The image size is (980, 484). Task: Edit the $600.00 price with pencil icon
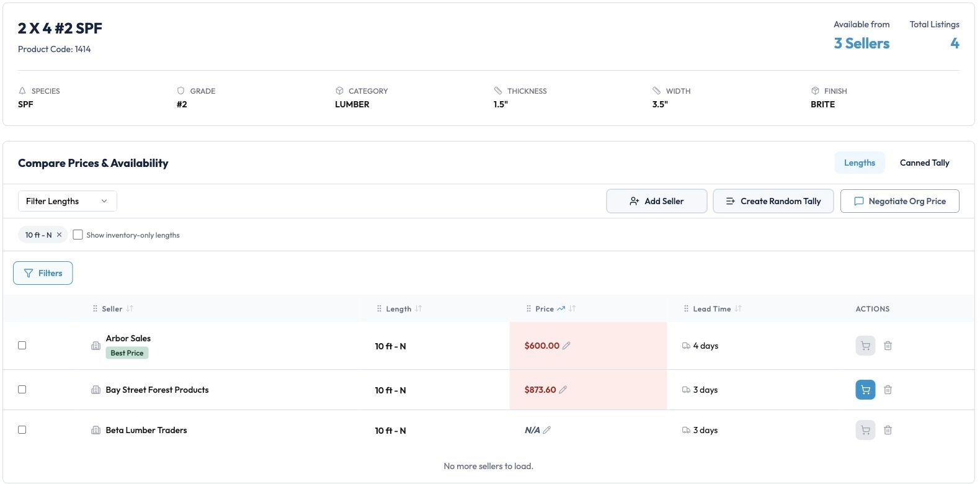(566, 346)
